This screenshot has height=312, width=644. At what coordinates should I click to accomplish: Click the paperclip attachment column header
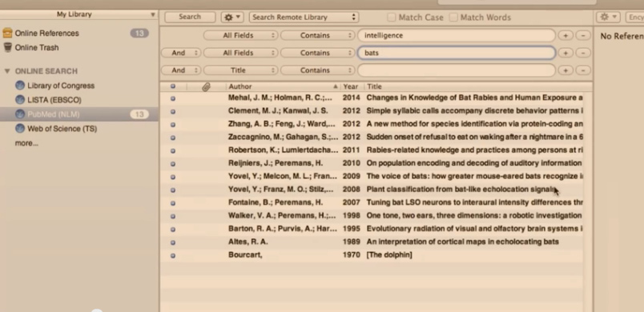point(206,86)
